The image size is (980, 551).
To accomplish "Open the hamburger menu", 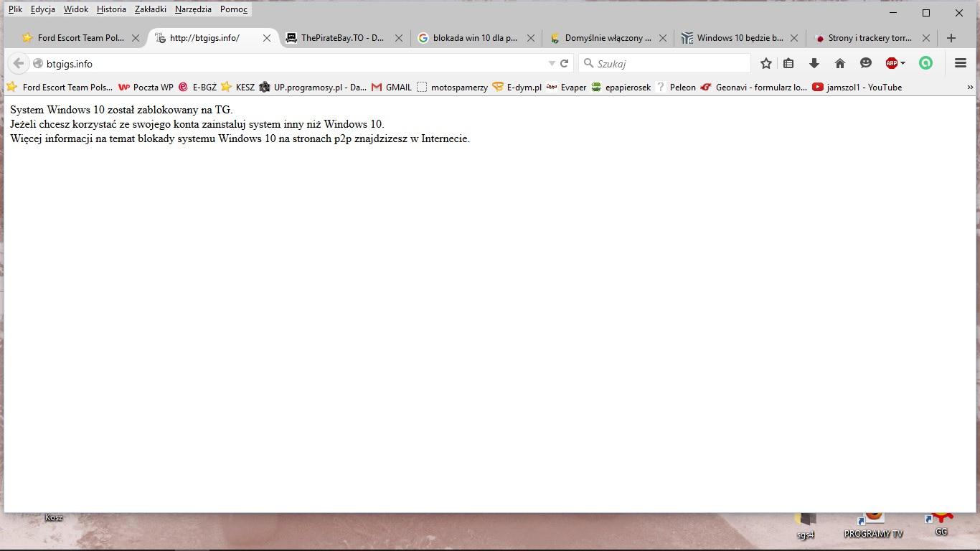I will (961, 64).
